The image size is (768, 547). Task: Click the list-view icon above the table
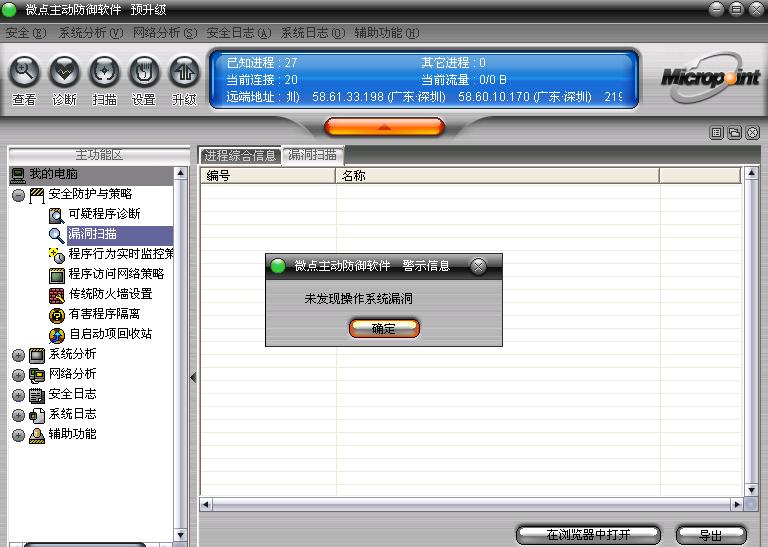click(717, 132)
